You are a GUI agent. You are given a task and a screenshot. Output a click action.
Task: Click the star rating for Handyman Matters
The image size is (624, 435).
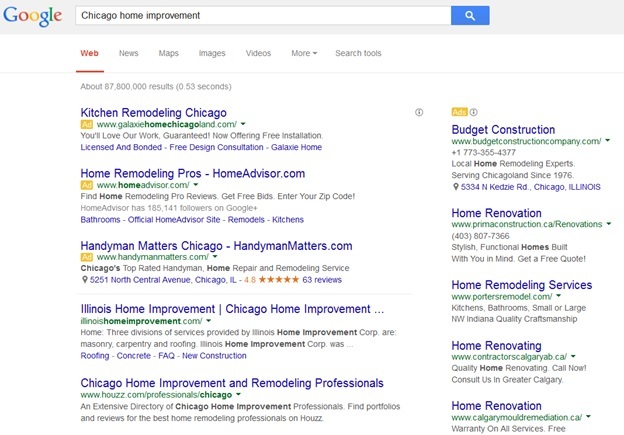(x=279, y=279)
